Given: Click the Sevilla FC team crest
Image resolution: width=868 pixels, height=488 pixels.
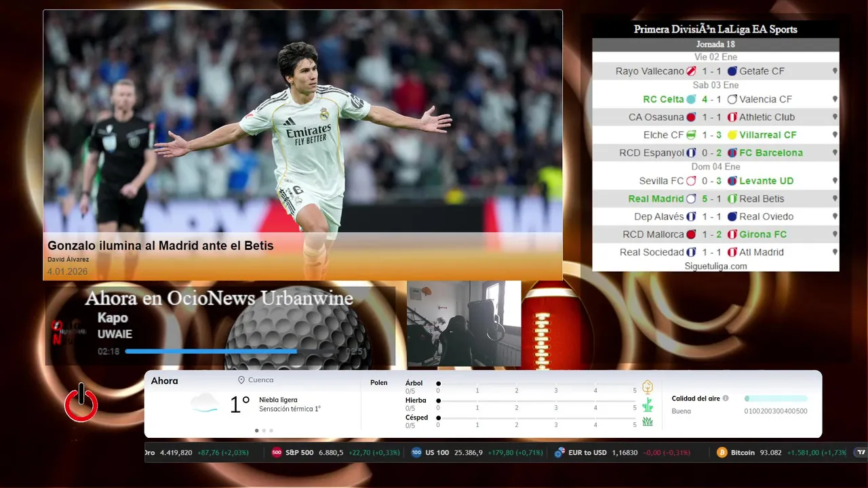Looking at the screenshot, I should (x=691, y=181).
